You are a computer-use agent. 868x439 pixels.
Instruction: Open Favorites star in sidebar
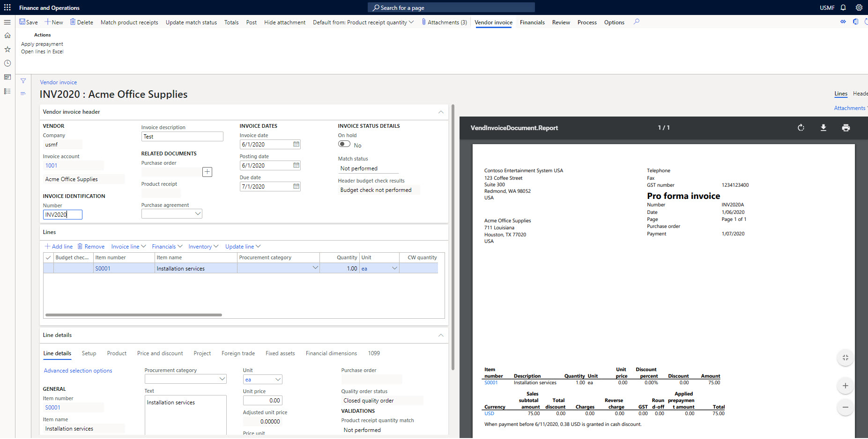pyautogui.click(x=7, y=49)
